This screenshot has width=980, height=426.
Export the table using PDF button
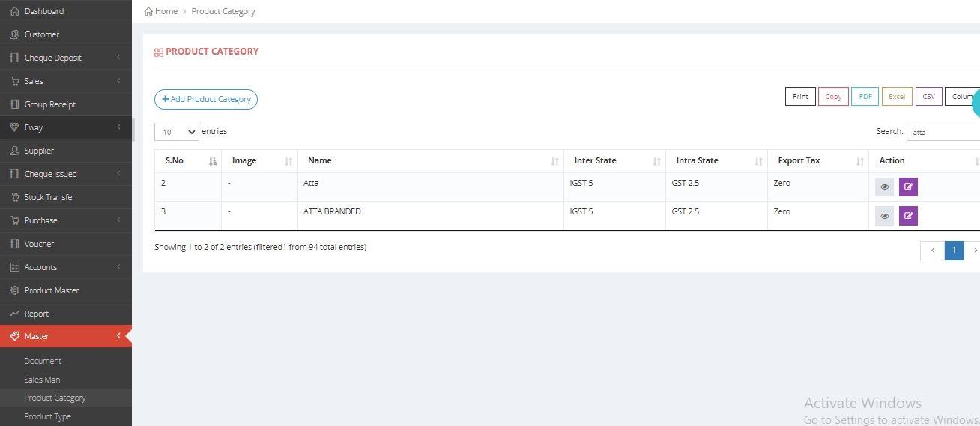pyautogui.click(x=865, y=97)
